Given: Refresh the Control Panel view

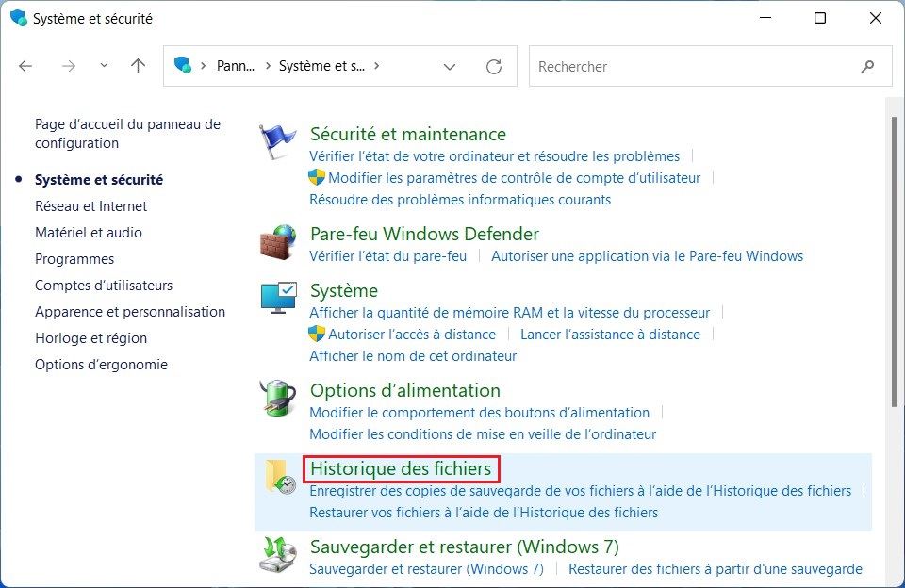Looking at the screenshot, I should [493, 66].
